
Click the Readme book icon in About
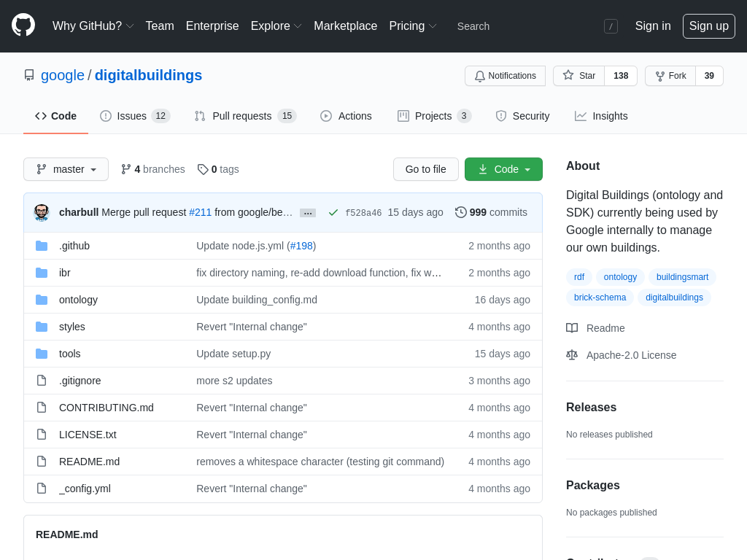572,328
